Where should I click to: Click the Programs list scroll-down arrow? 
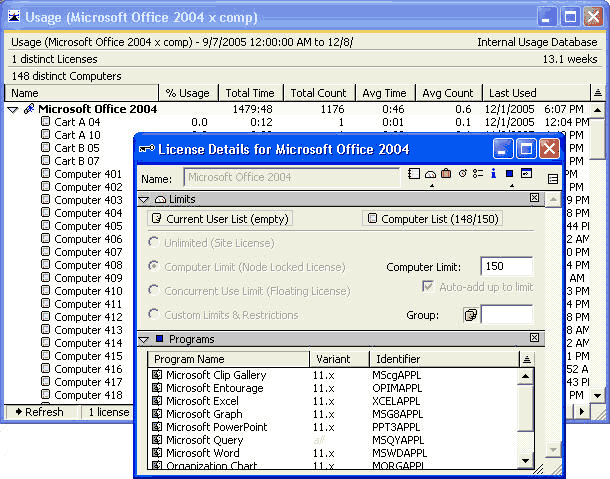click(526, 461)
